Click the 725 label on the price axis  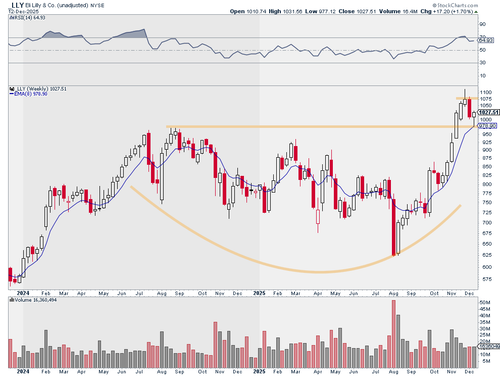click(x=487, y=212)
